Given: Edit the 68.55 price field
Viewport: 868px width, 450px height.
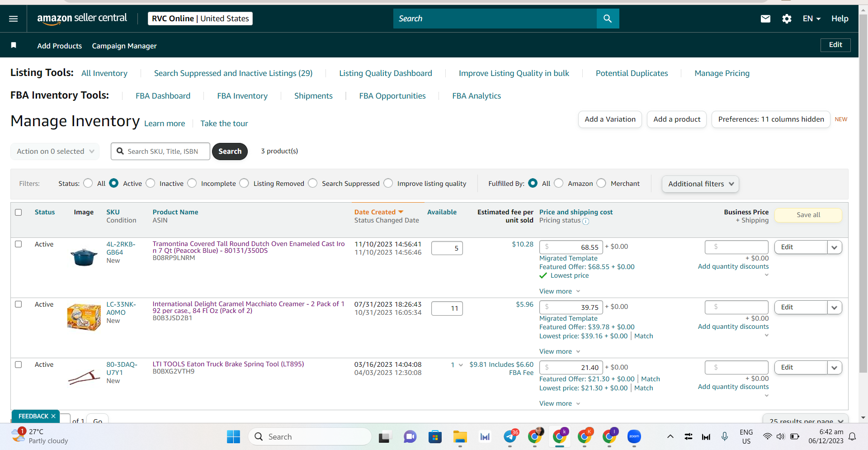Looking at the screenshot, I should (x=571, y=247).
